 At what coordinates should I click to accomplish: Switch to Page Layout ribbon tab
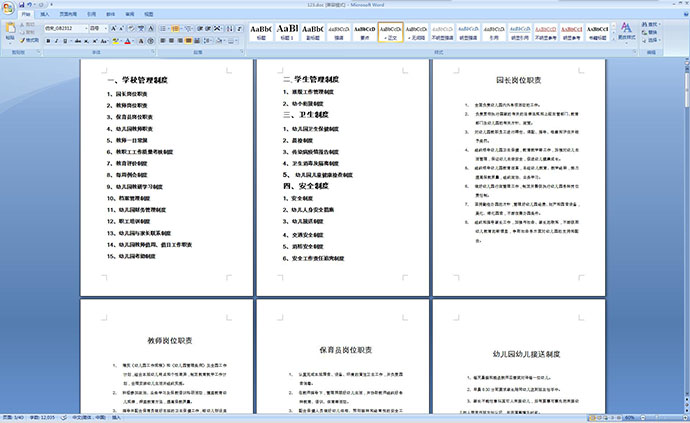[x=68, y=14]
